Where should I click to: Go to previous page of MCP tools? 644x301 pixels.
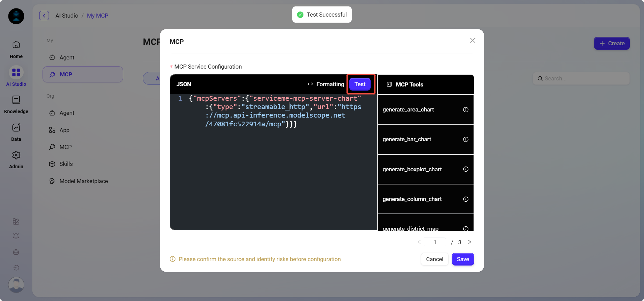[x=419, y=242]
